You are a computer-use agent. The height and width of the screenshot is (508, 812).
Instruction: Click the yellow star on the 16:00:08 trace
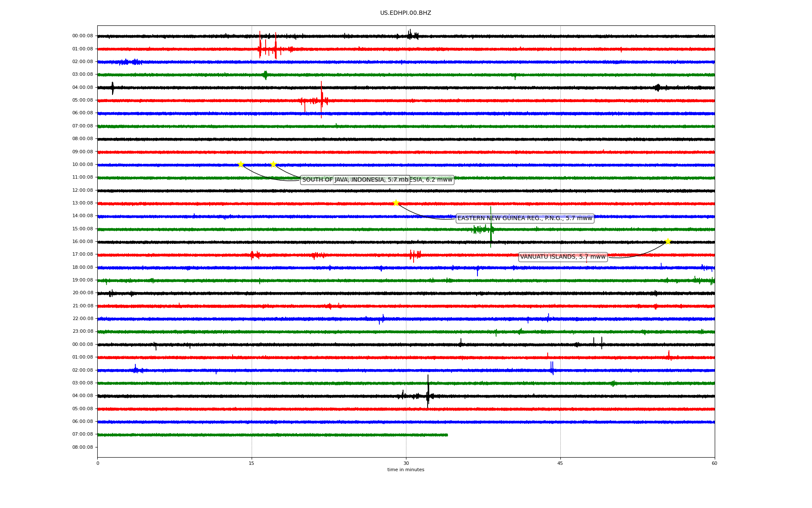coord(668,241)
